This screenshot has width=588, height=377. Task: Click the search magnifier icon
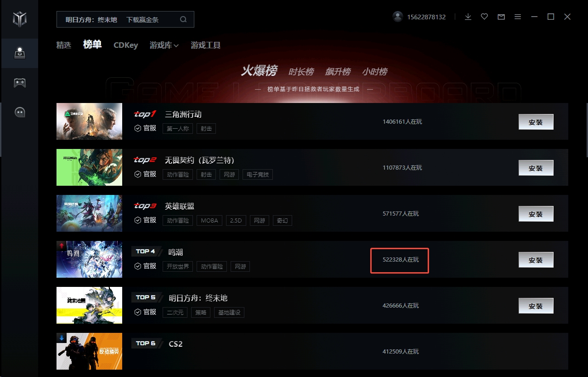183,19
